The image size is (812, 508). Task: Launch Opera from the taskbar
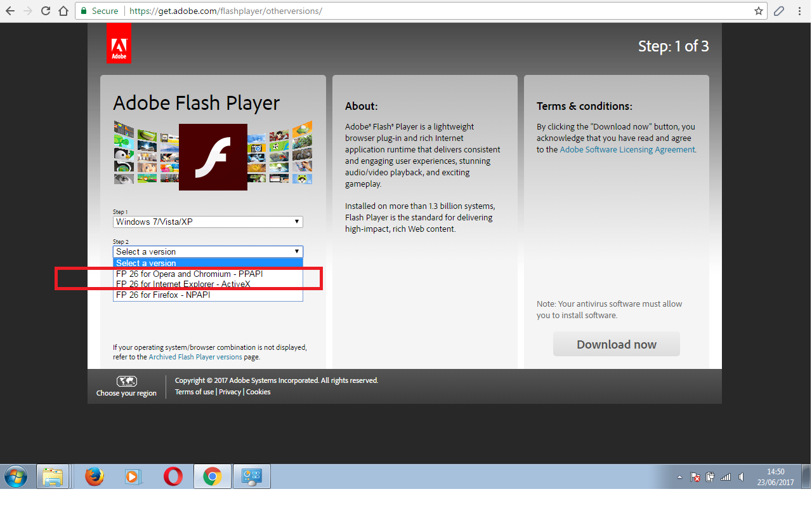click(173, 476)
